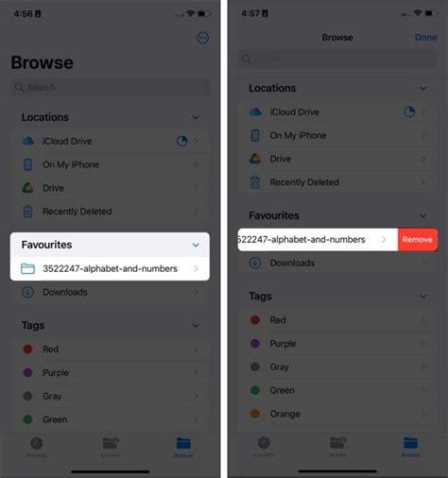This screenshot has width=448, height=478.
Task: Tap On My iPhone icon in right screen
Action: (x=255, y=135)
